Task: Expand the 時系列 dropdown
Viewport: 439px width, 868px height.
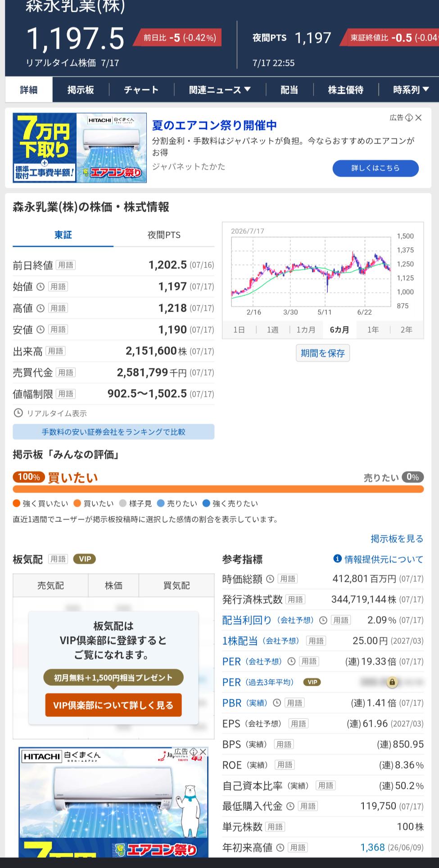Action: [x=411, y=90]
